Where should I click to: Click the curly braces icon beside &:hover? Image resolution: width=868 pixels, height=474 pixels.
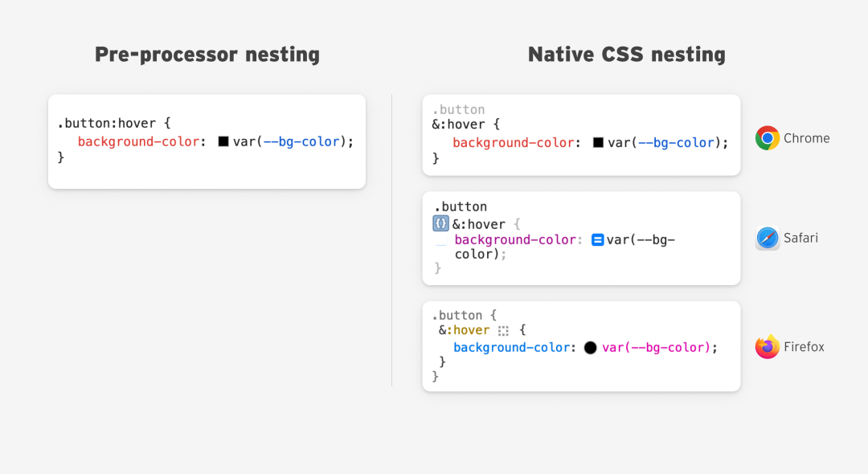(440, 223)
